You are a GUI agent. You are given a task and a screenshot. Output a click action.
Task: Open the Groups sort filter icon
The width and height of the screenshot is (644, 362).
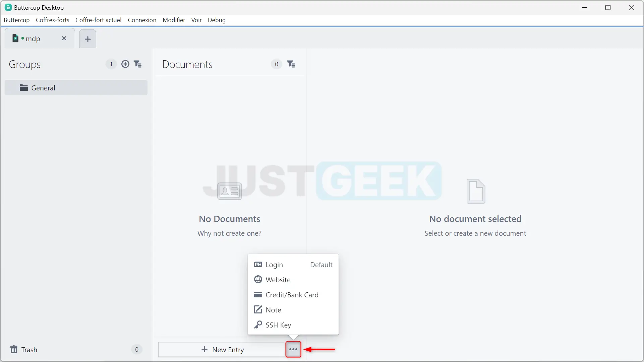pyautogui.click(x=138, y=64)
